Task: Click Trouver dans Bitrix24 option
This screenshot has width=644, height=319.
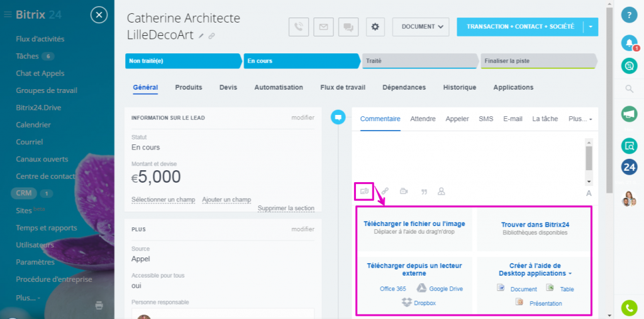Action: [535, 225]
